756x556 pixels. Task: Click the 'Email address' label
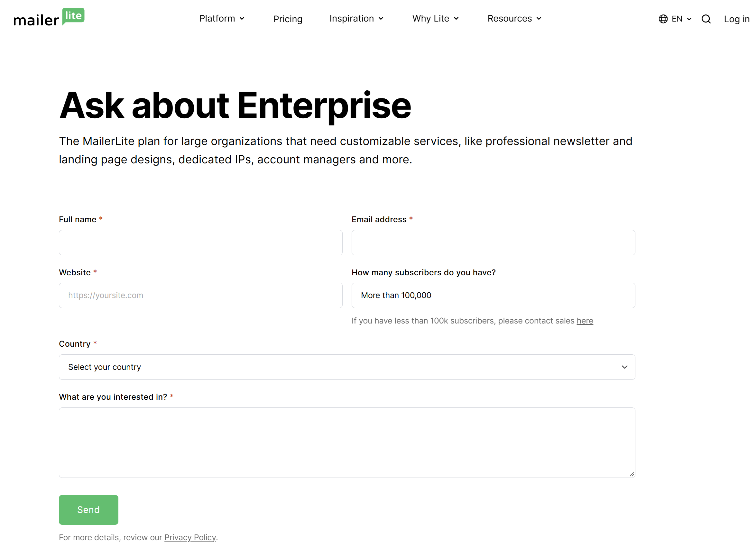379,219
